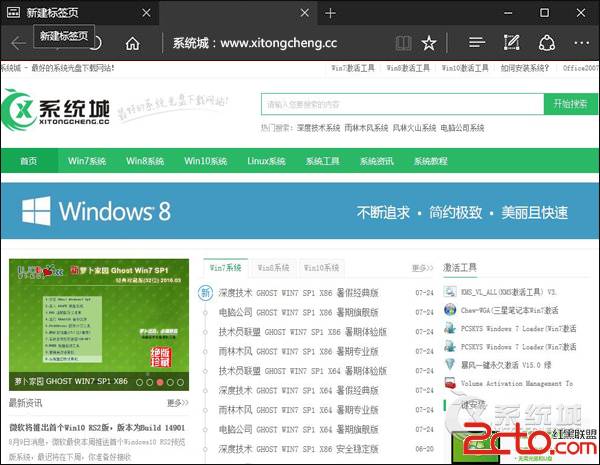Viewport: 600px width, 465px height.
Task: Click the KMS_VL_ALL tool icon
Action: pyautogui.click(x=450, y=292)
